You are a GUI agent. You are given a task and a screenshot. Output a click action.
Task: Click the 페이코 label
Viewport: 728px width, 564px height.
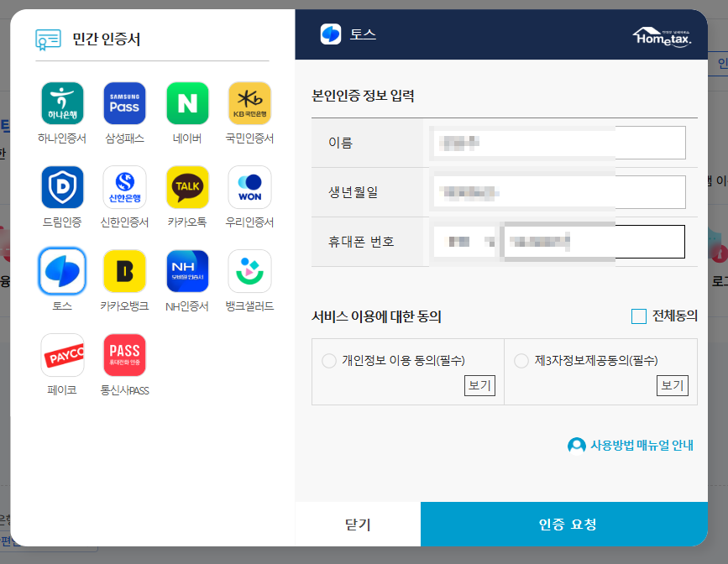pyautogui.click(x=62, y=390)
